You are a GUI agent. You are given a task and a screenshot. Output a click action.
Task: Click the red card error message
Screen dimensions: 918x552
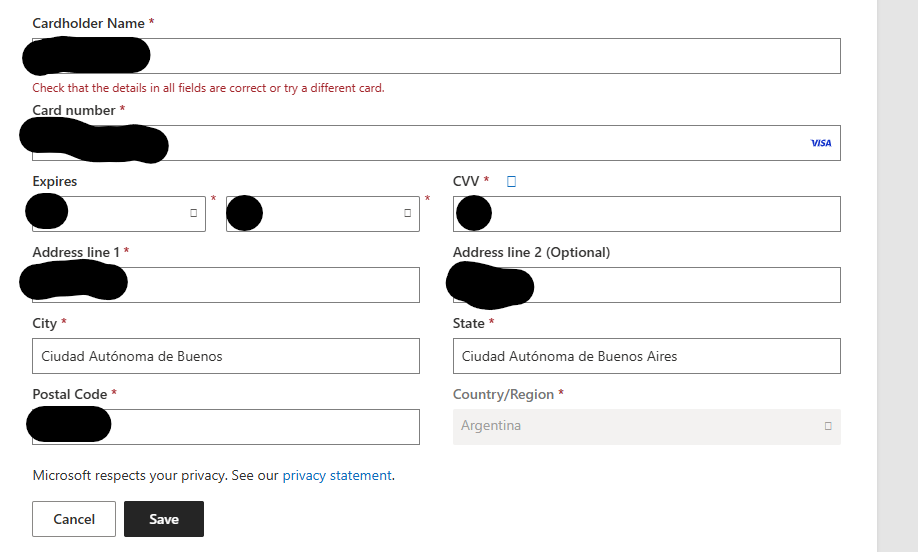208,88
